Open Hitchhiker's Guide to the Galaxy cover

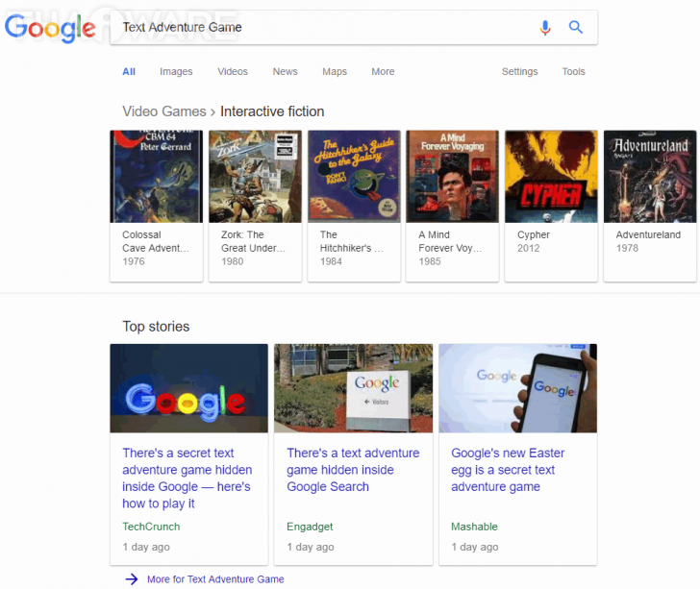click(354, 176)
